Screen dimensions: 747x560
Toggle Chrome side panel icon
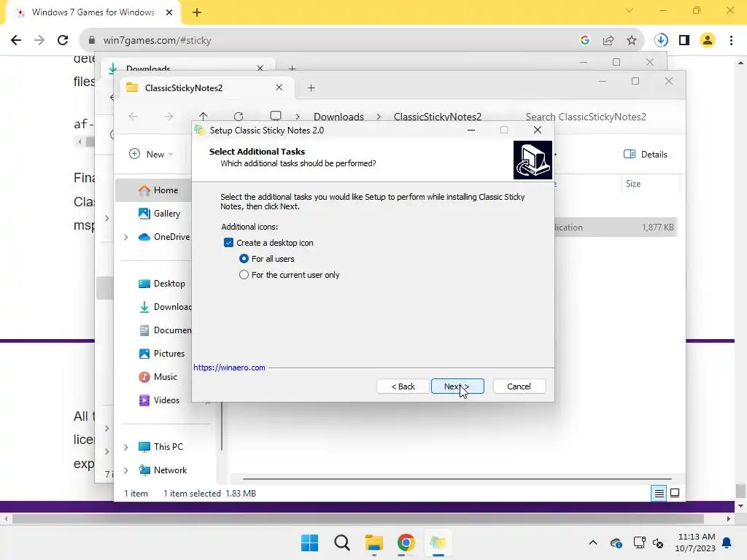pos(684,41)
